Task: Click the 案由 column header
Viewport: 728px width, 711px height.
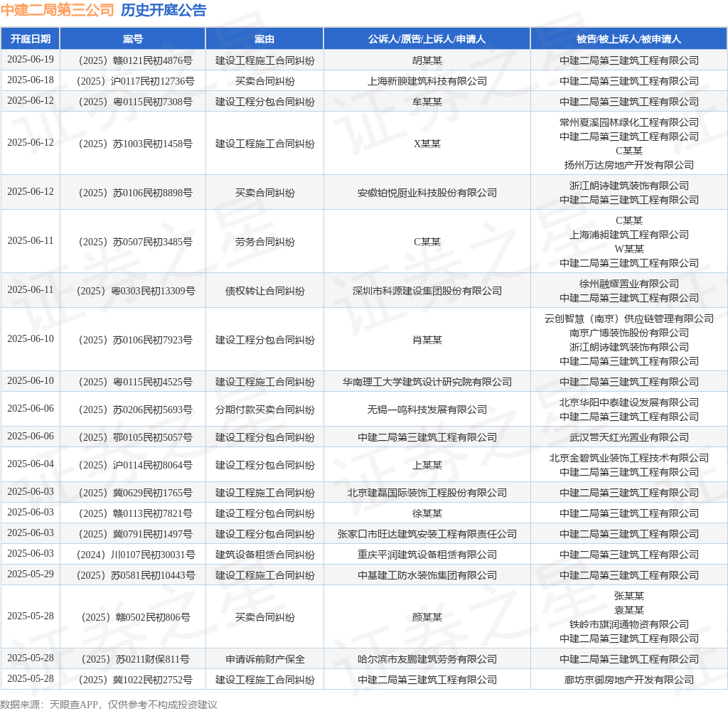Action: click(x=264, y=39)
